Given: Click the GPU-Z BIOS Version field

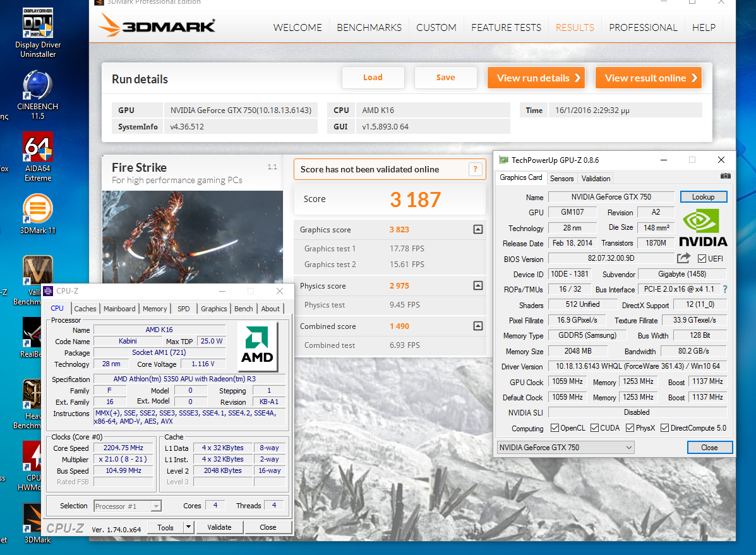Looking at the screenshot, I should [611, 258].
